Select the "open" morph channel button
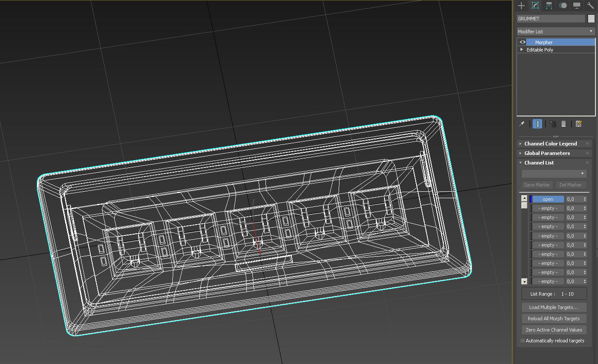This screenshot has width=598, height=364. tap(548, 199)
